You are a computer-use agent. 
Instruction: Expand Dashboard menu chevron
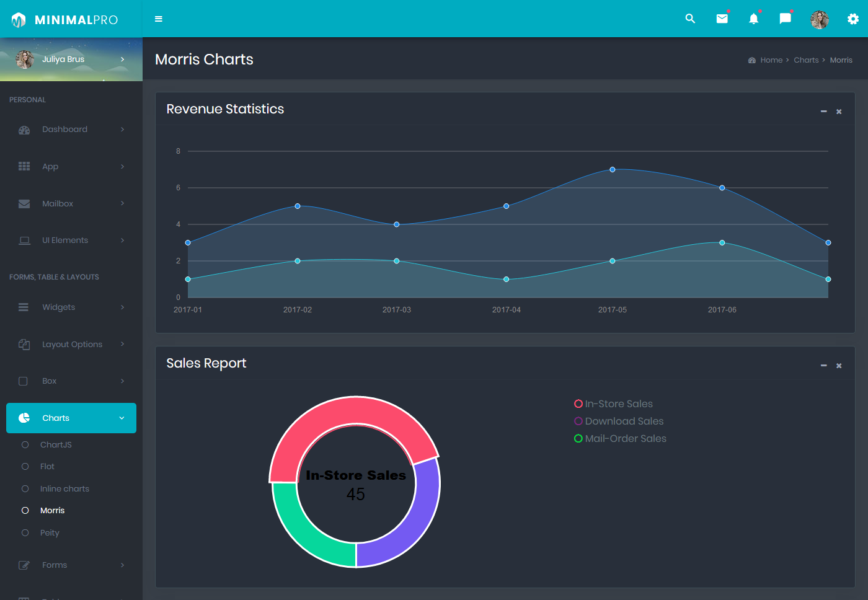pyautogui.click(x=122, y=130)
